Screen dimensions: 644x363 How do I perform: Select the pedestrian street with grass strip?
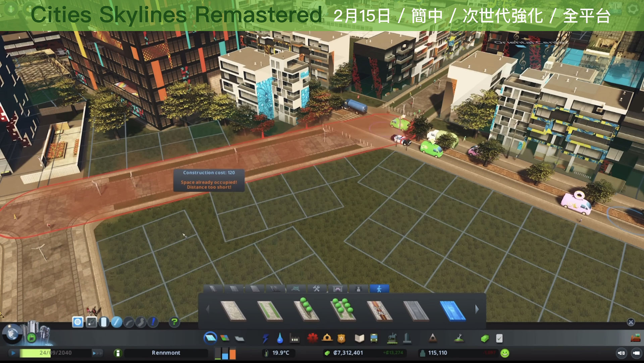[270, 311]
